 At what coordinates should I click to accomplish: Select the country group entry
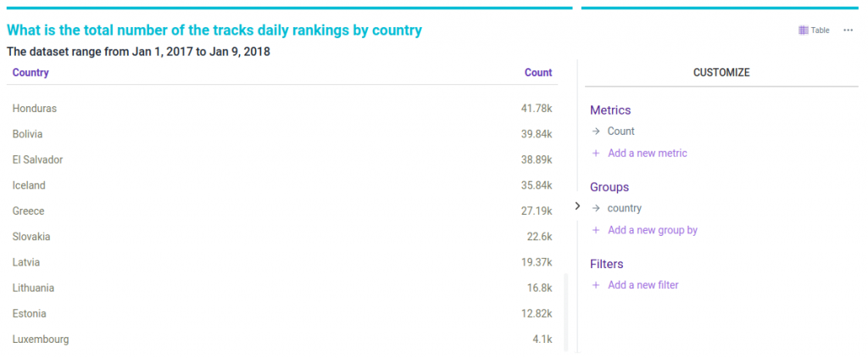(624, 208)
